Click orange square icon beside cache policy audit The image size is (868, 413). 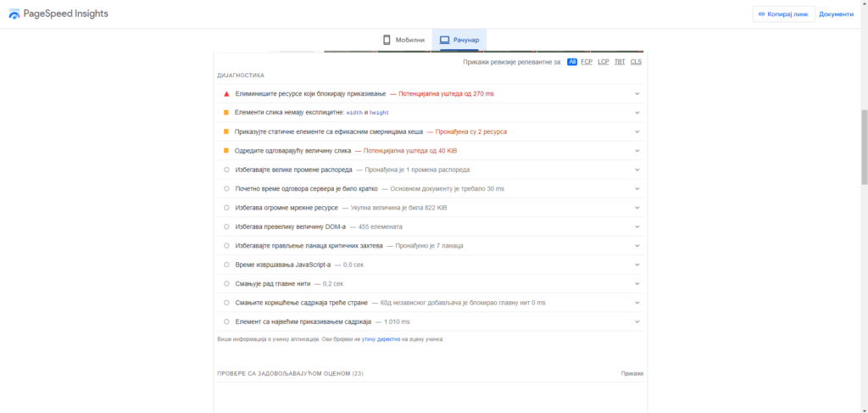click(226, 131)
